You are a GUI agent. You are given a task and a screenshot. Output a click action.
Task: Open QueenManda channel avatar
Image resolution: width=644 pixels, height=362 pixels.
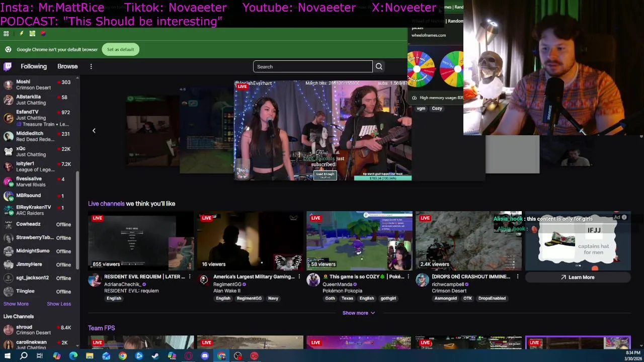(x=313, y=280)
